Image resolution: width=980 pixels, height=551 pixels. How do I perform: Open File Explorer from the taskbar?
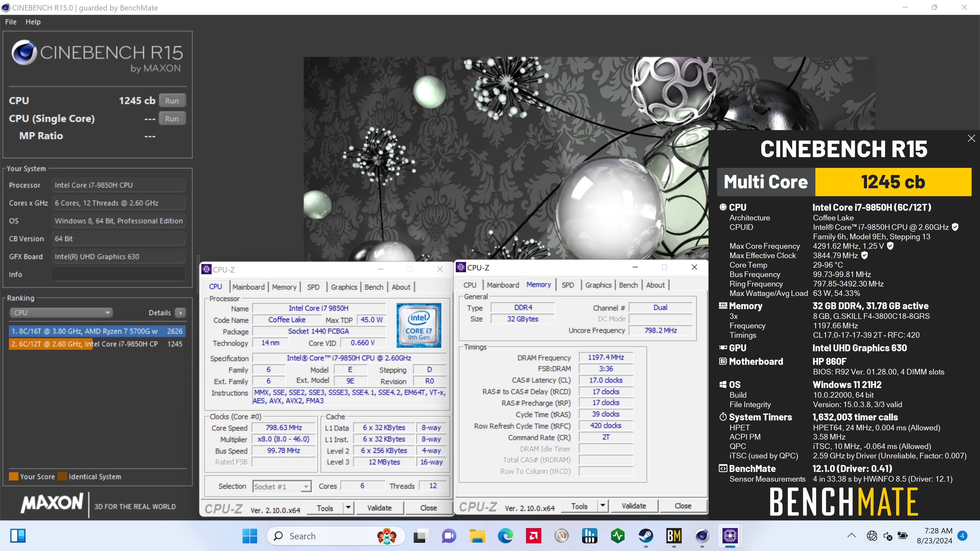[477, 536]
